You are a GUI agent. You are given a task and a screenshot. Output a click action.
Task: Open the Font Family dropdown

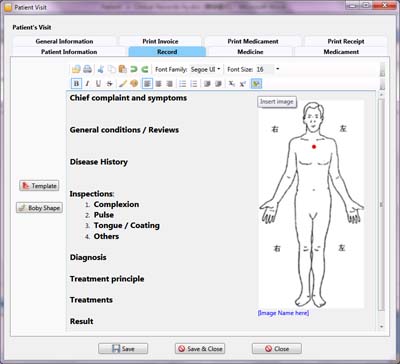pos(205,69)
